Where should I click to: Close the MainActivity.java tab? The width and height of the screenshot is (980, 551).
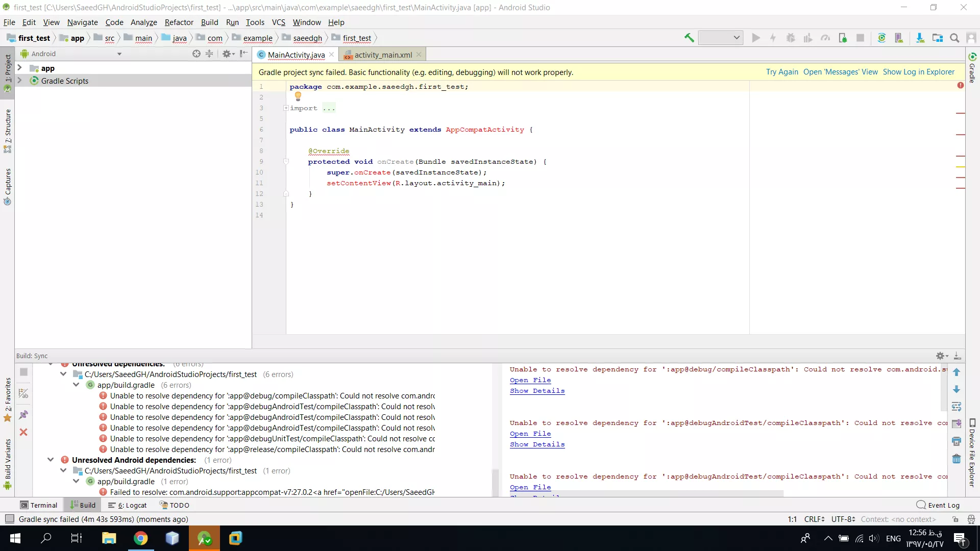tap(332, 55)
